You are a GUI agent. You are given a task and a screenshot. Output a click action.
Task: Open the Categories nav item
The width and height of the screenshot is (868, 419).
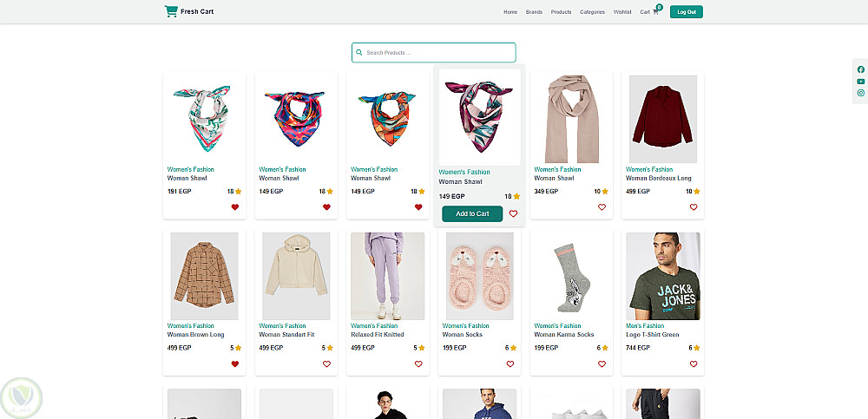(592, 12)
